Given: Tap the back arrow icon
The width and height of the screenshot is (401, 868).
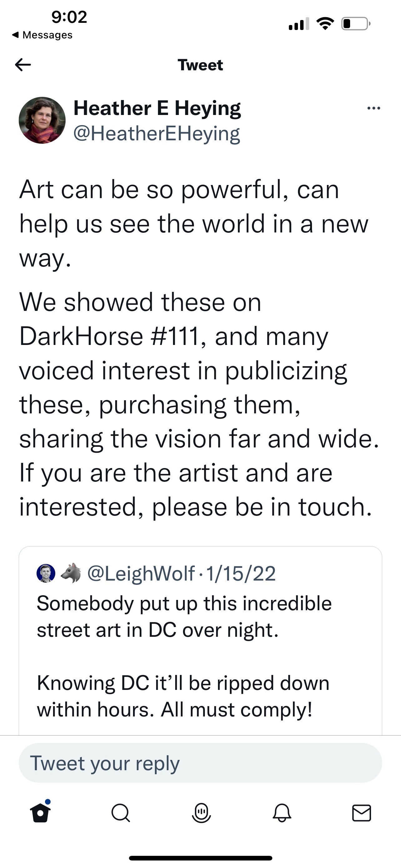Looking at the screenshot, I should click(23, 65).
